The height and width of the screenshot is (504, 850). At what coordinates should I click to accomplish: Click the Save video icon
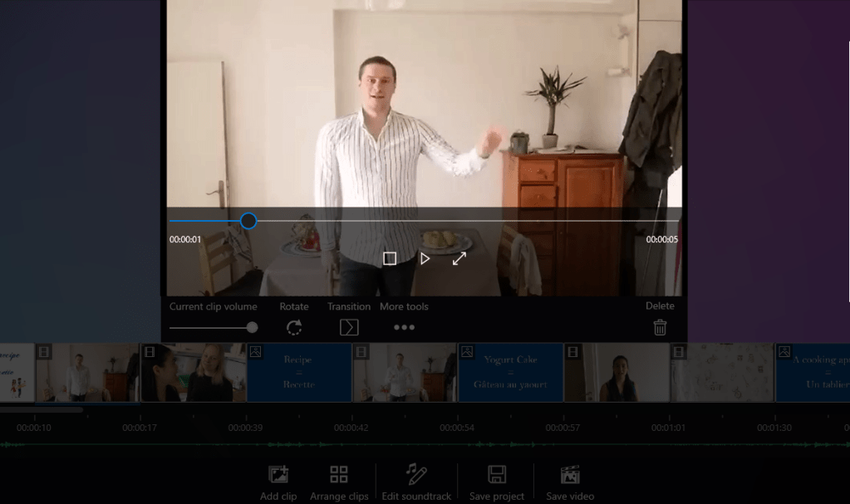point(570,475)
